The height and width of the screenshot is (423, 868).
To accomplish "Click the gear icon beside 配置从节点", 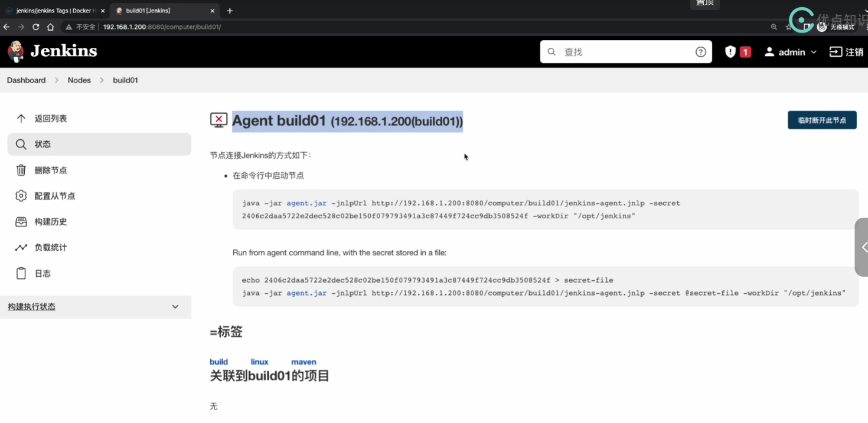I will (x=21, y=196).
